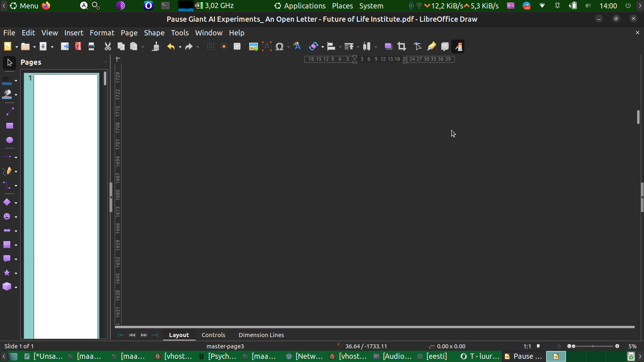Toggle Display Grid in toolbar
Viewport: 644px width, 362px height.
(x=211, y=47)
